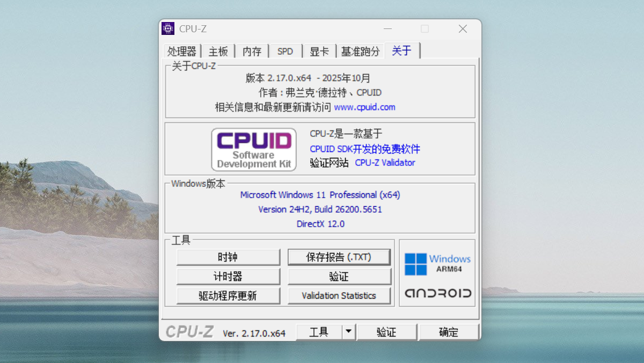The width and height of the screenshot is (644, 363).
Task: Click the CPUID SDK开发的免费软件 link
Action: tap(365, 149)
